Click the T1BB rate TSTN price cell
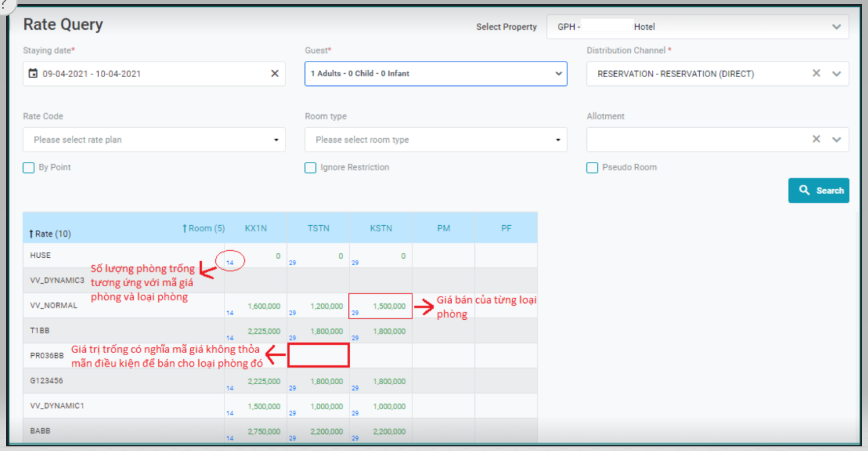868x451 pixels. click(326, 331)
